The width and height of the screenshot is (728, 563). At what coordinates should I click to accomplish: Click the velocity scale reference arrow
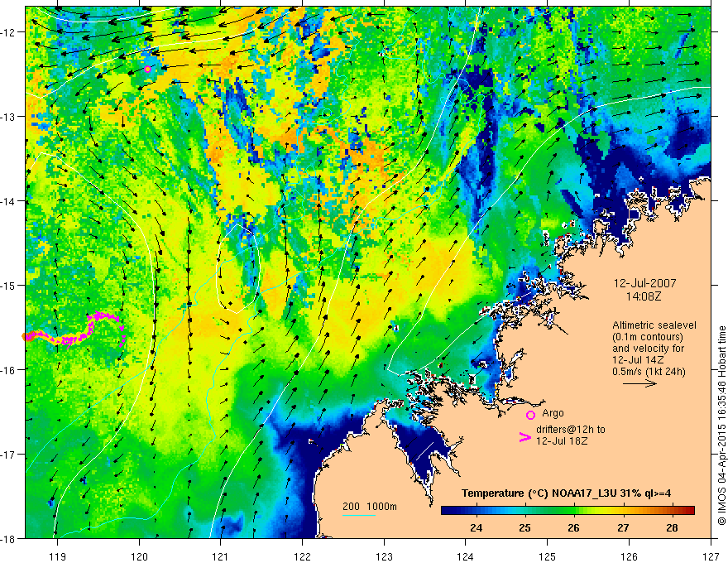[639, 383]
